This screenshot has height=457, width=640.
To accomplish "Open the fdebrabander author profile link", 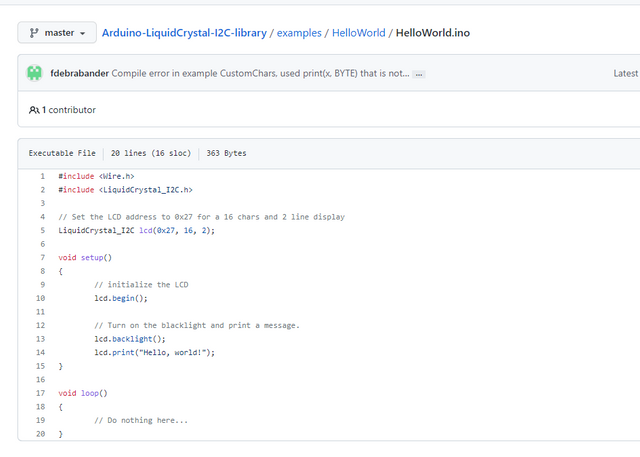I will pyautogui.click(x=80, y=73).
